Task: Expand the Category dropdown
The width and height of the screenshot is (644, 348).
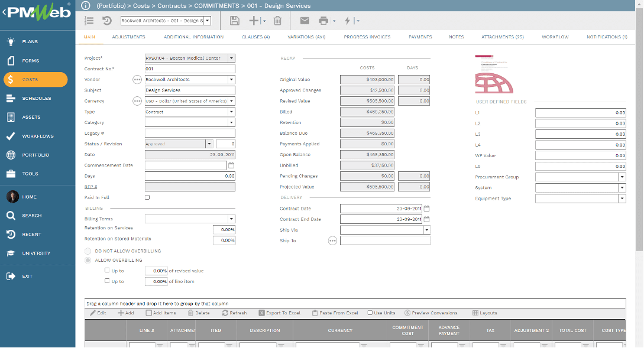Action: pyautogui.click(x=231, y=122)
